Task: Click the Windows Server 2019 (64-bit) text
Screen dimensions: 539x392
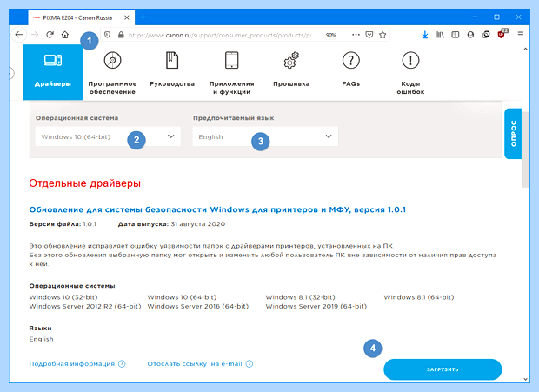Action: pyautogui.click(x=316, y=306)
